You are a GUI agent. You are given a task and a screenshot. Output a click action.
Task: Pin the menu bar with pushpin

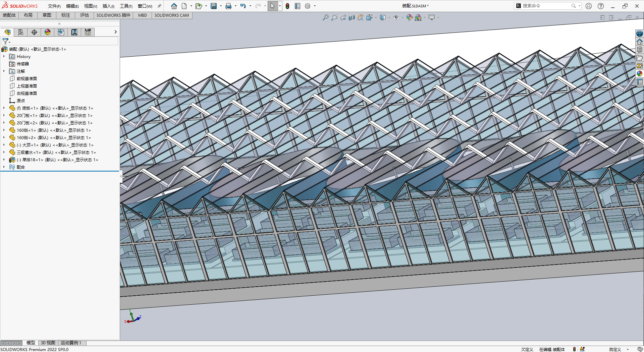[159, 6]
